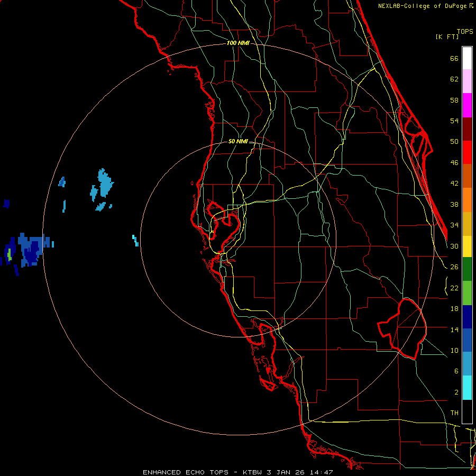Click the '100 NMI' range ring label
This screenshot has width=476, height=476.
coord(238,43)
